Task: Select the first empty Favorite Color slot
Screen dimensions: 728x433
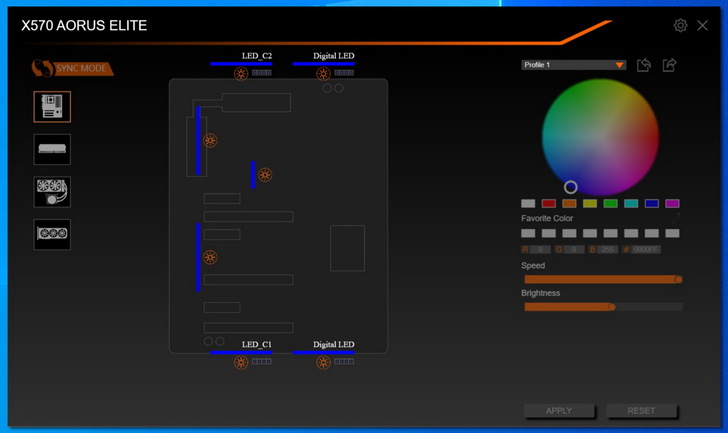Action: (528, 233)
